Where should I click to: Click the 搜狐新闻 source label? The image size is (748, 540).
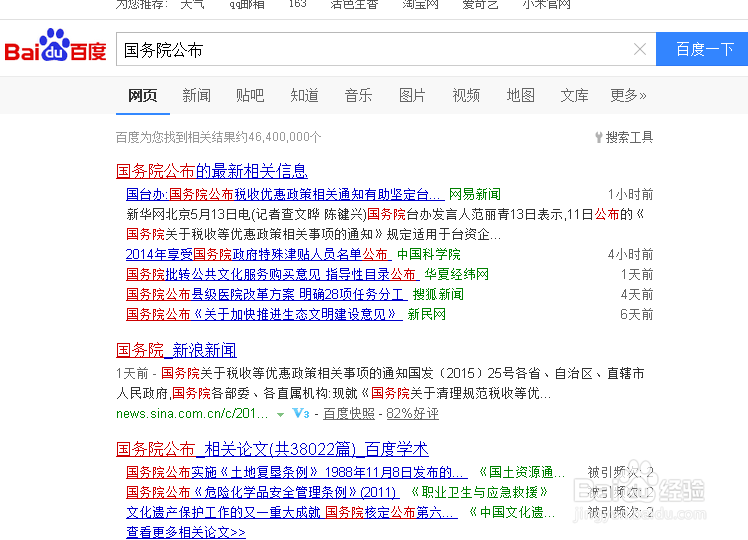[x=438, y=294]
